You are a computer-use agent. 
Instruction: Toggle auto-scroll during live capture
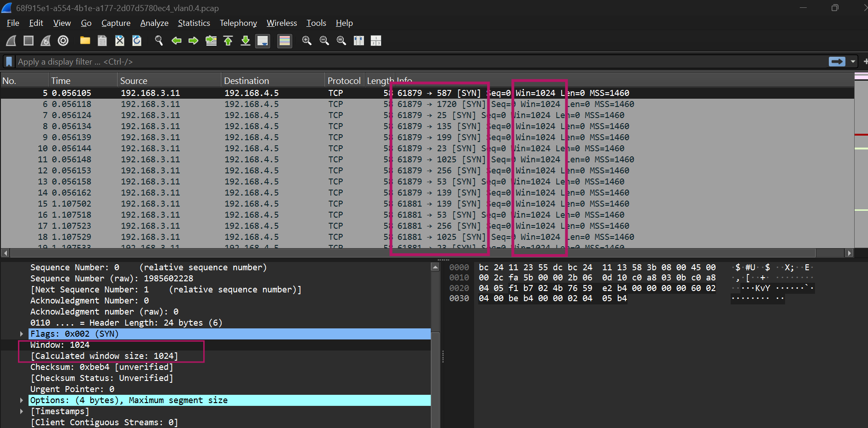tap(263, 41)
